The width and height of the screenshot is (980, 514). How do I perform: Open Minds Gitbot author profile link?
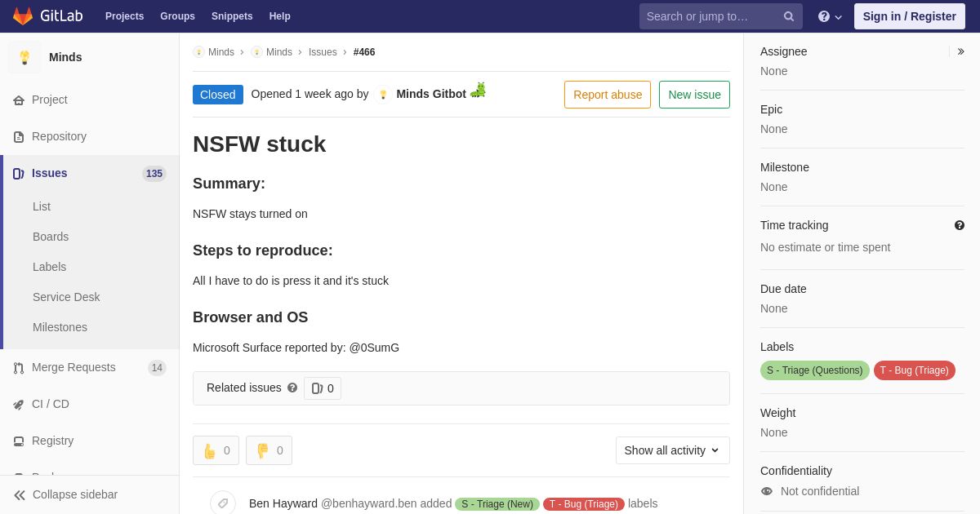(431, 94)
